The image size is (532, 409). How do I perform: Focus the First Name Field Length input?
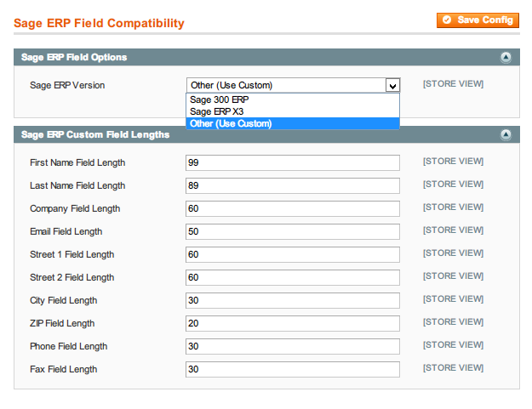tap(293, 162)
